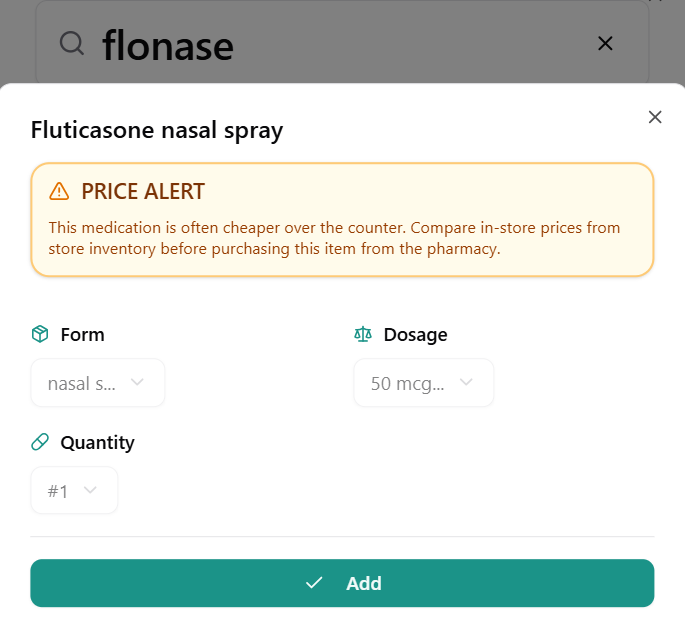Click the price alert warning triangle icon

(59, 191)
